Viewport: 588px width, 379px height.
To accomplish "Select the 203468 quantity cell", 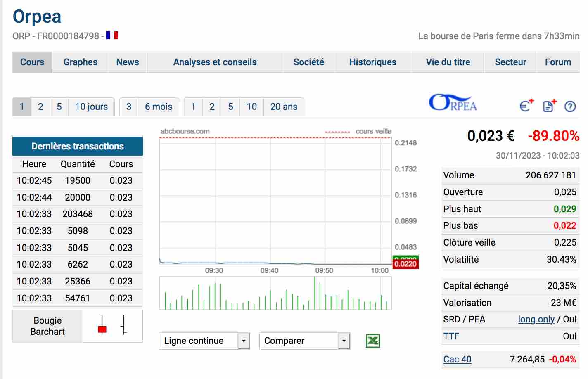I will coord(78,214).
